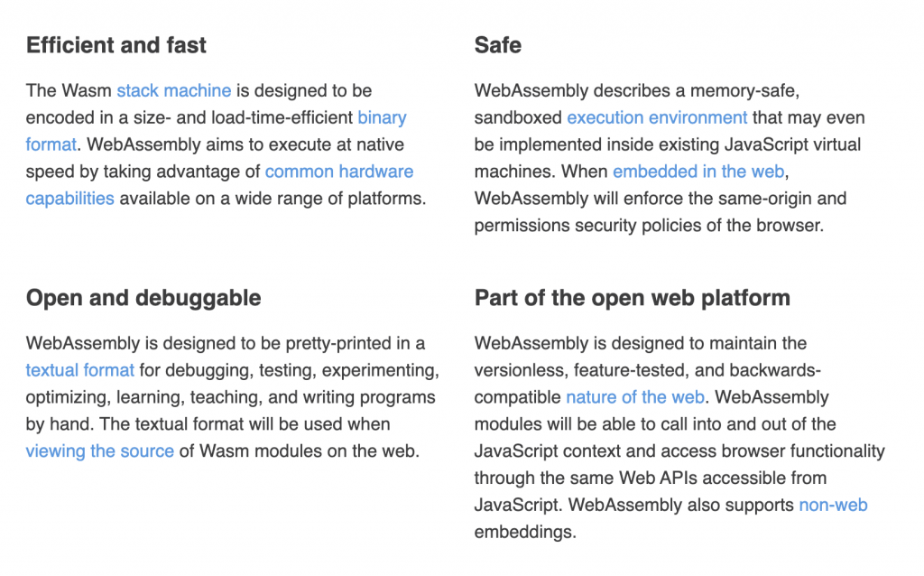This screenshot has height=576, width=924.
Task: Click the word 'sandboxed' in the Safe paragraph
Action: coord(518,117)
